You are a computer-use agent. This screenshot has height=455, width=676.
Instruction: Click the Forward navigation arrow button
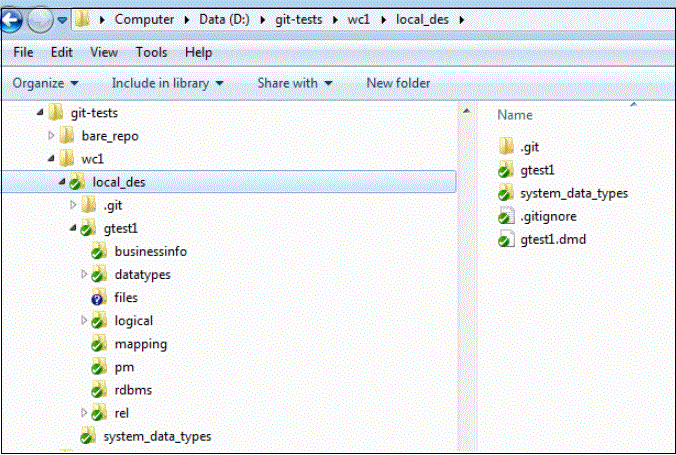[40, 20]
